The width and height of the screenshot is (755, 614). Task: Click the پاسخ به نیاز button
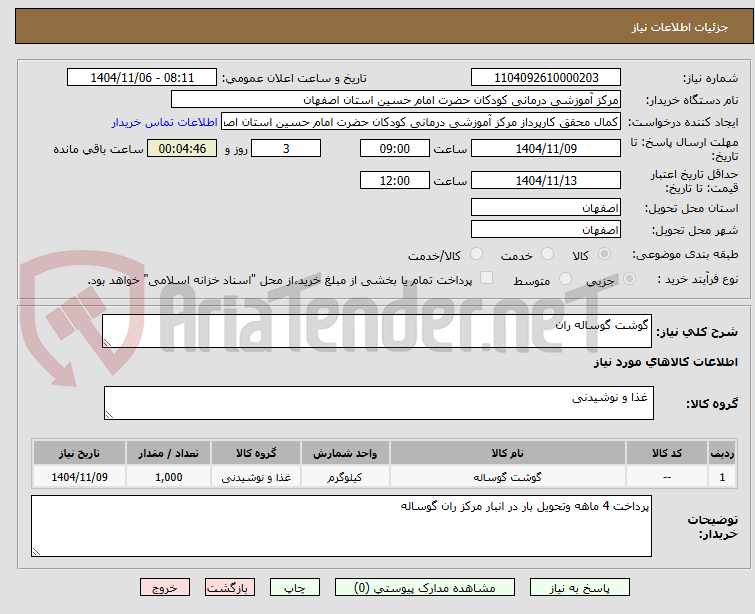point(580,588)
